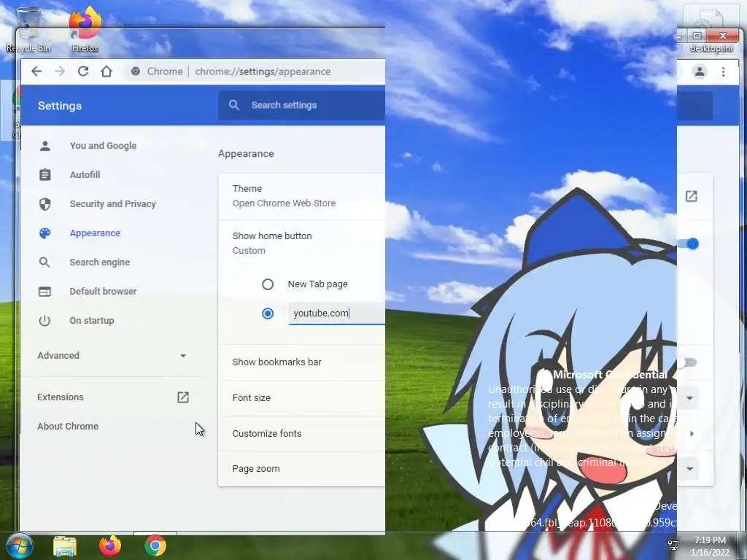The height and width of the screenshot is (560, 747).
Task: Open the home page via home button
Action: pyautogui.click(x=107, y=71)
